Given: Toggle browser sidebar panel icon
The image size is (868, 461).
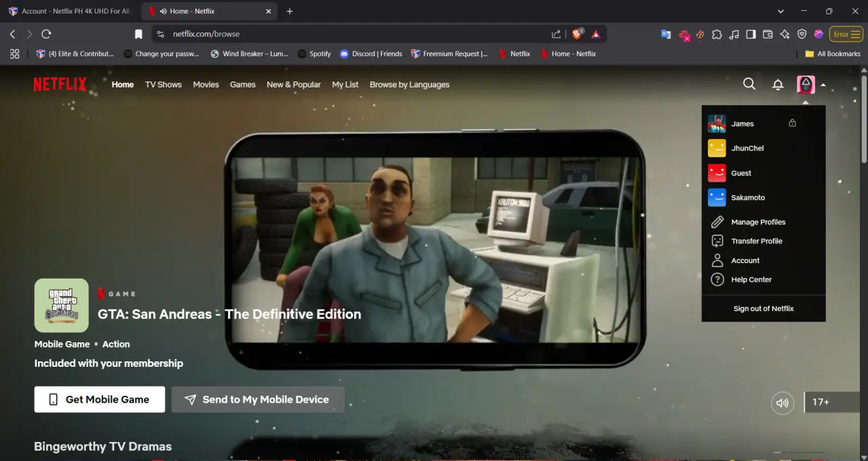Looking at the screenshot, I should coord(751,34).
